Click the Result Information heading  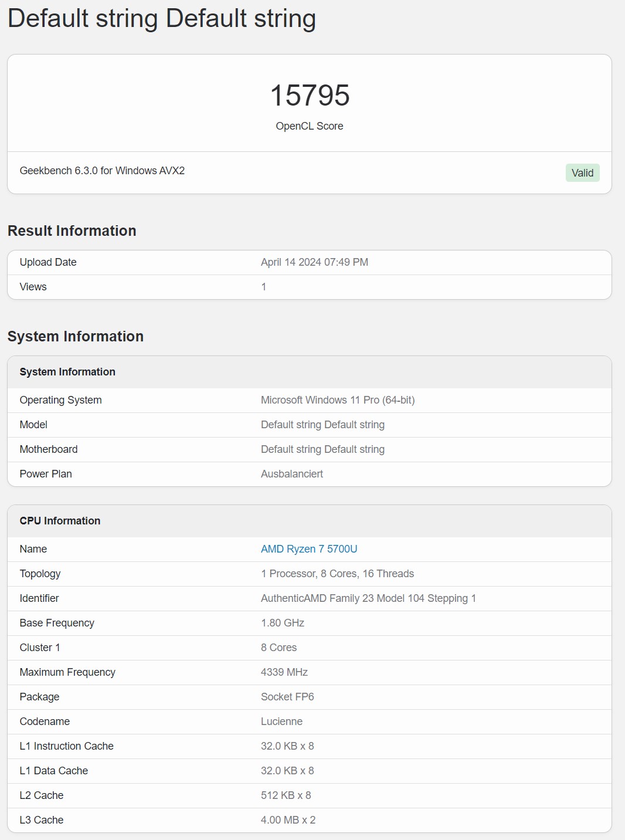(x=72, y=231)
